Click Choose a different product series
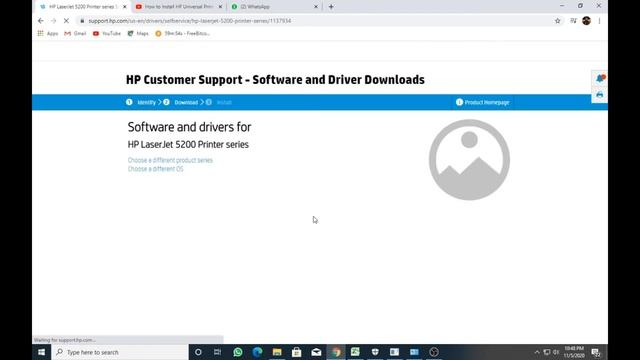Viewport: 640px width, 360px height. pyautogui.click(x=170, y=160)
